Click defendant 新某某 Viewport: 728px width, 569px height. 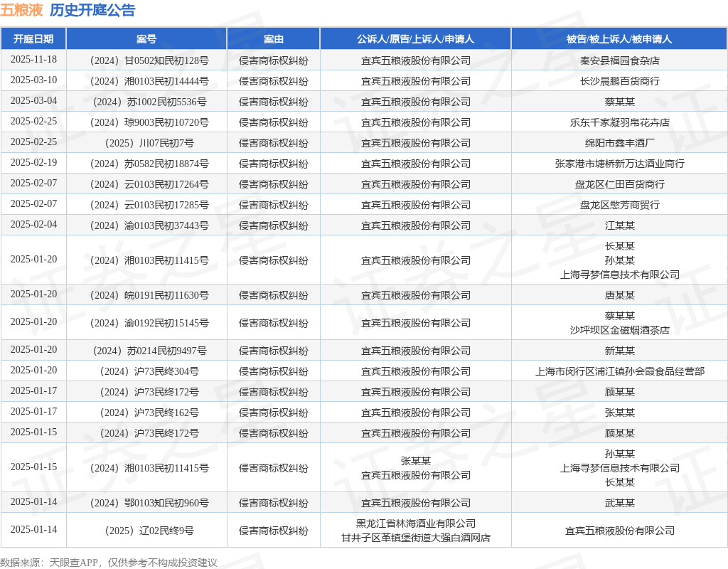(620, 351)
